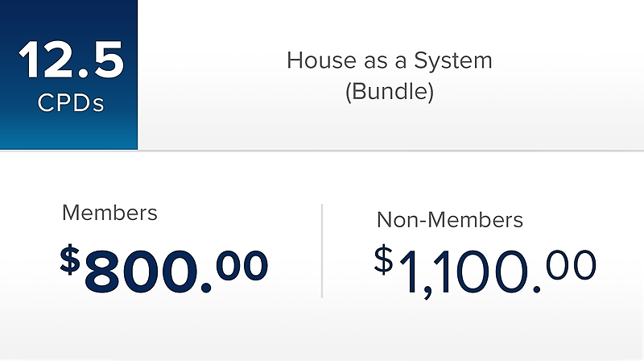The image size is (644, 361).
Task: Click the superscript "00" cents after 1,100
Action: point(571,264)
